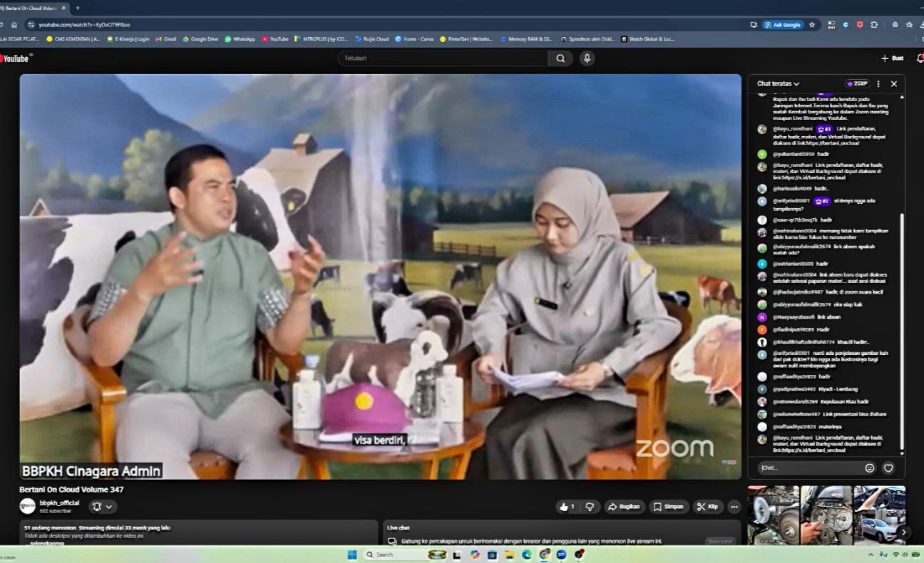Open the Google Drive bookmark

(x=200, y=39)
